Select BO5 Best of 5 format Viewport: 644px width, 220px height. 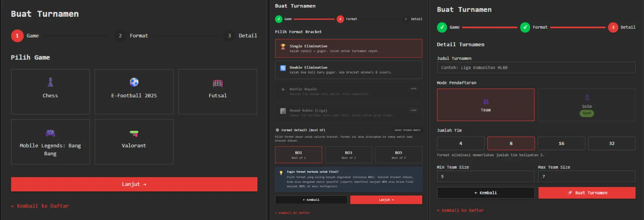(x=398, y=155)
